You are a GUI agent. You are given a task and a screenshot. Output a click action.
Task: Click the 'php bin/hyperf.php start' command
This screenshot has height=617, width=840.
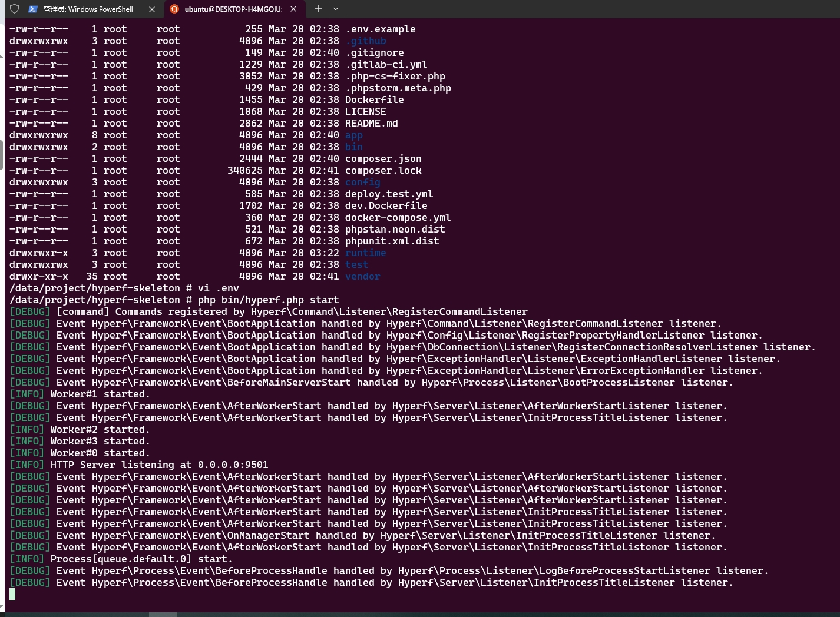pyautogui.click(x=269, y=300)
